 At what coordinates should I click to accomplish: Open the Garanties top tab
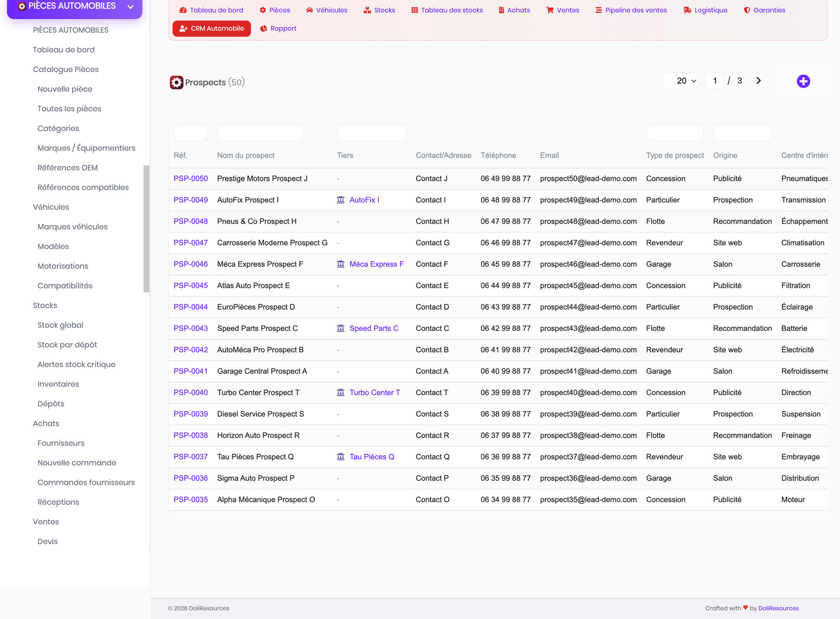(764, 10)
